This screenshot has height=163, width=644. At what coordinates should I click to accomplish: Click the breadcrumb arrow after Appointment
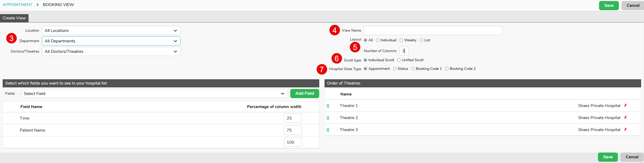[38, 5]
